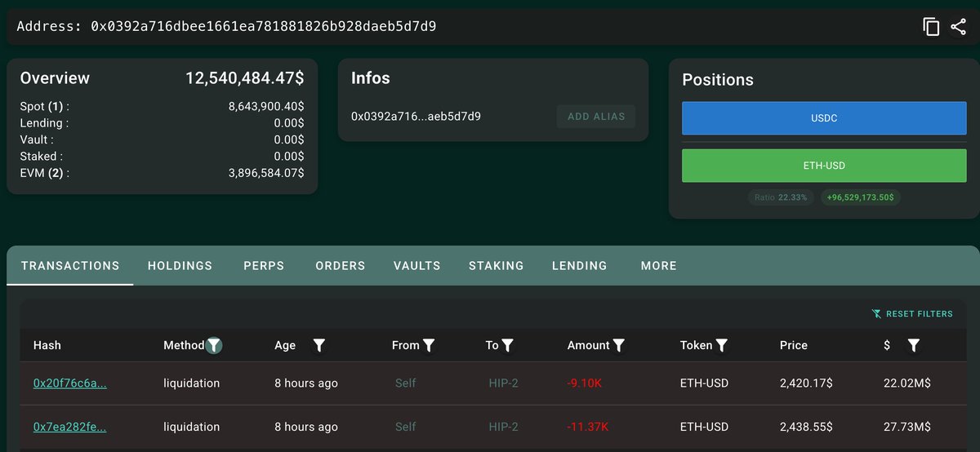The height and width of the screenshot is (452, 980).
Task: Click the Ratio 22.33% chip
Action: tap(781, 197)
